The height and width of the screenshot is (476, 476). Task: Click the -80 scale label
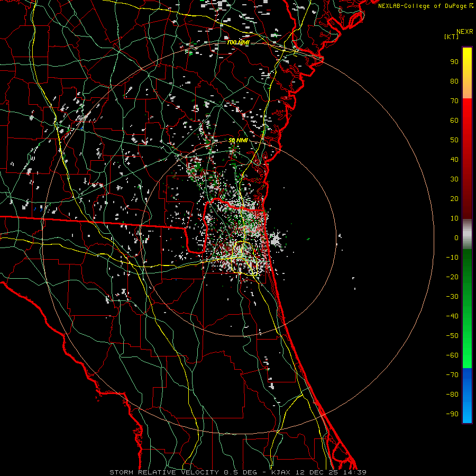[452, 395]
